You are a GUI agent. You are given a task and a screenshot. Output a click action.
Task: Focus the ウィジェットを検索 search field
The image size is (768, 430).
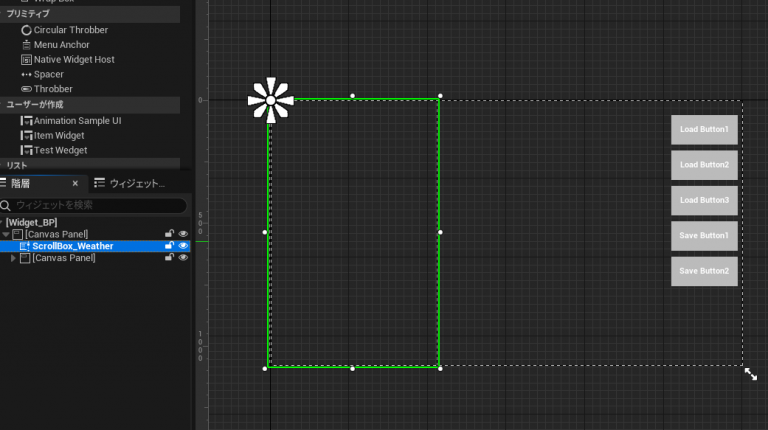tap(95, 205)
